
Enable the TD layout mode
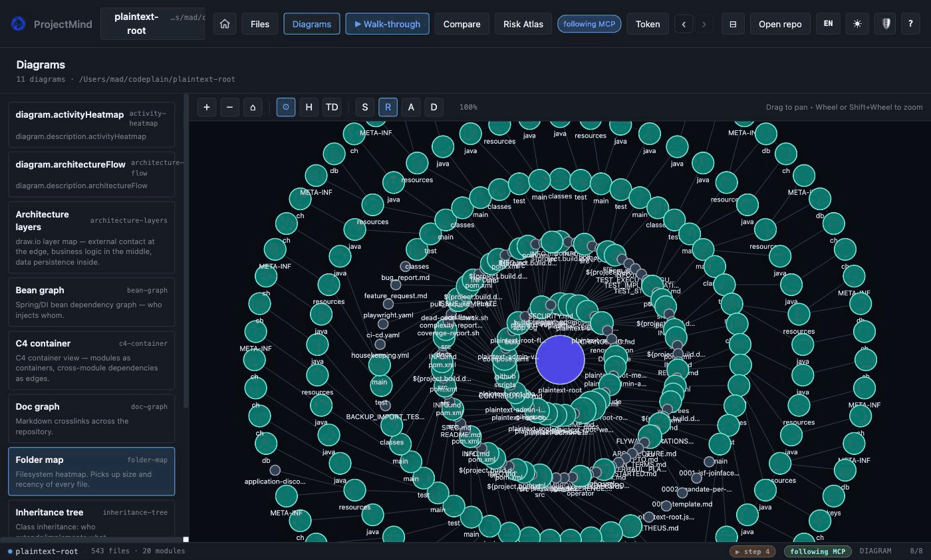[332, 107]
